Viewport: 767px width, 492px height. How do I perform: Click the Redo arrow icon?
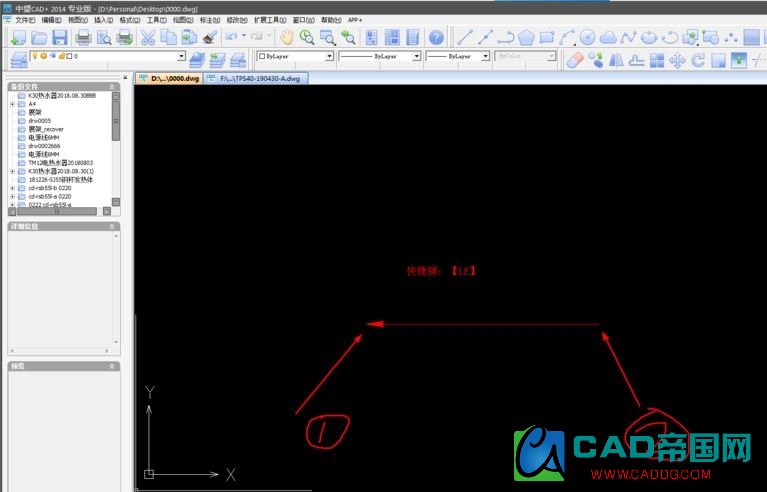(x=257, y=36)
